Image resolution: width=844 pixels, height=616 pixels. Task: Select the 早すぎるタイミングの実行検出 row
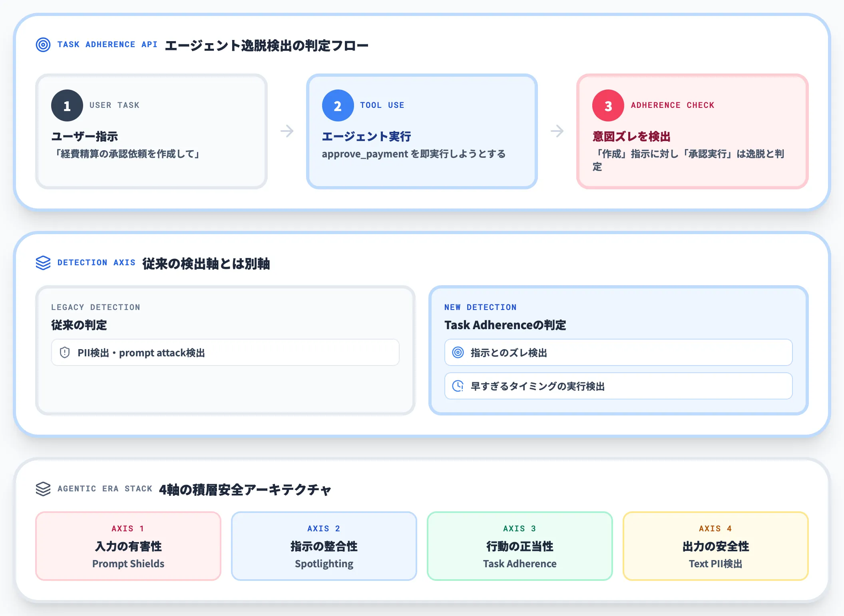point(619,386)
